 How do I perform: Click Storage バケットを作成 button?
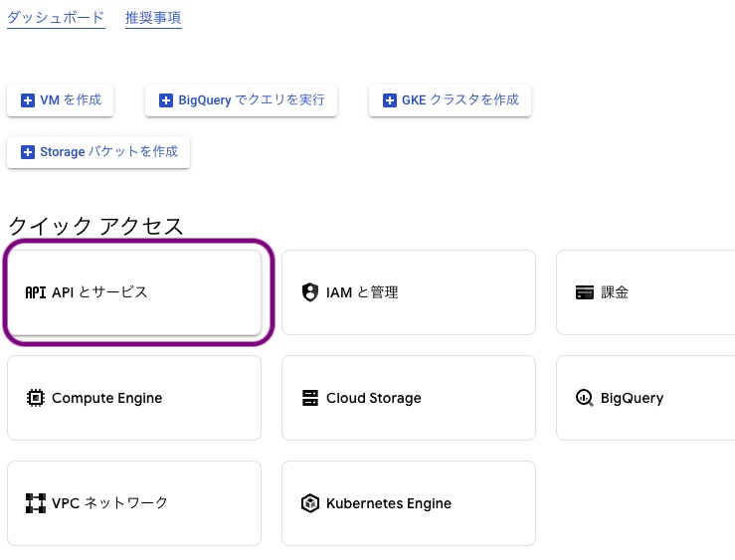[x=98, y=152]
